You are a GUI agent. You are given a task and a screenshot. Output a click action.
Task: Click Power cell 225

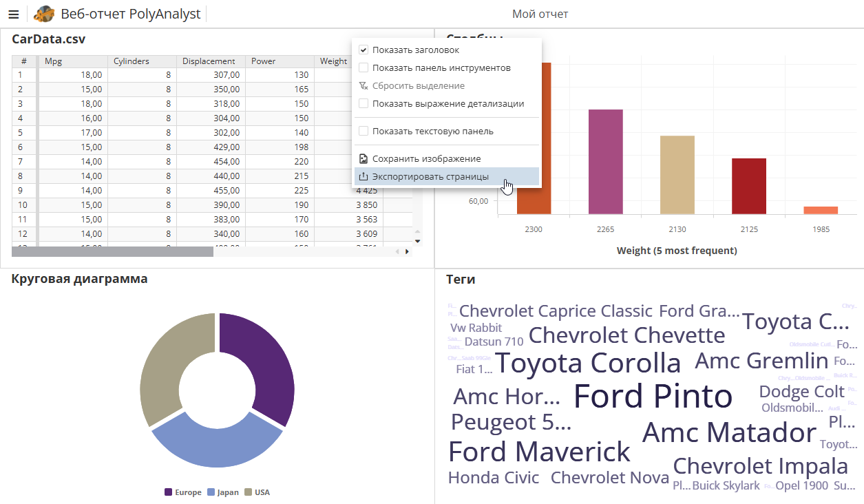pyautogui.click(x=280, y=191)
